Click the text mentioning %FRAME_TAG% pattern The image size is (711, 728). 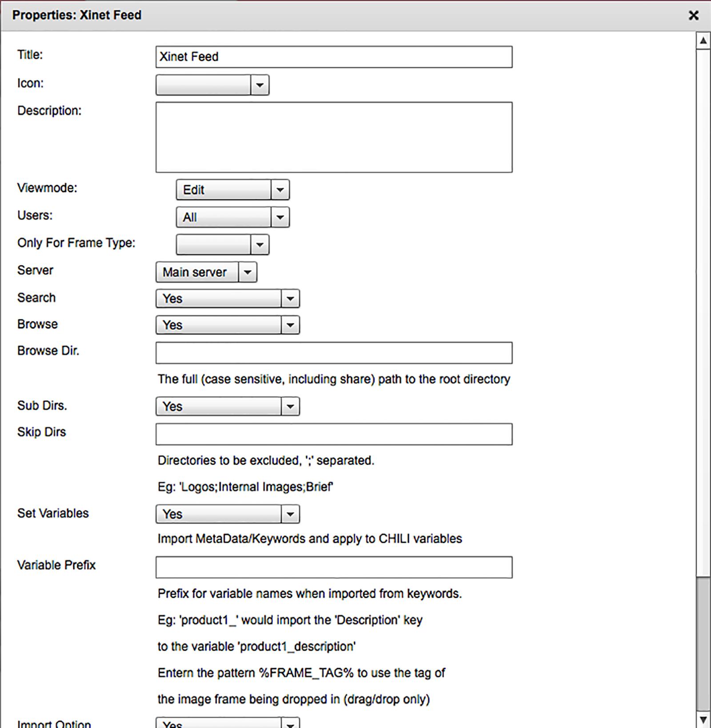[x=301, y=673]
